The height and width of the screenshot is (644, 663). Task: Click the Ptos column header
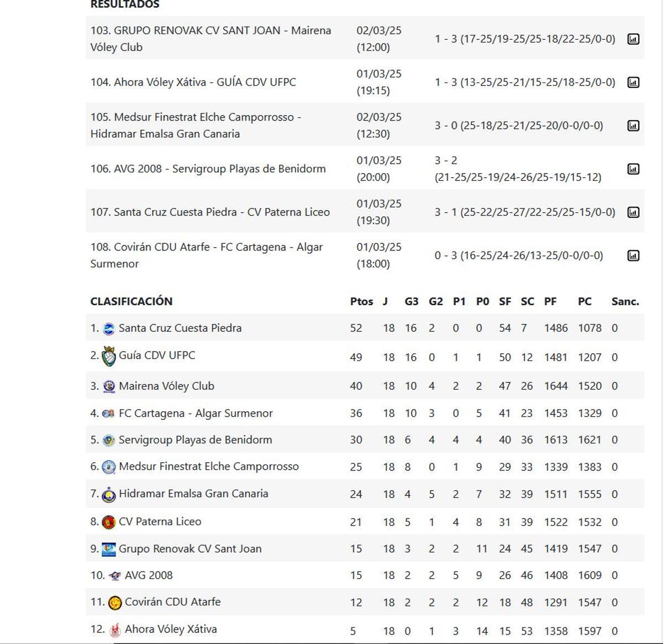[361, 301]
